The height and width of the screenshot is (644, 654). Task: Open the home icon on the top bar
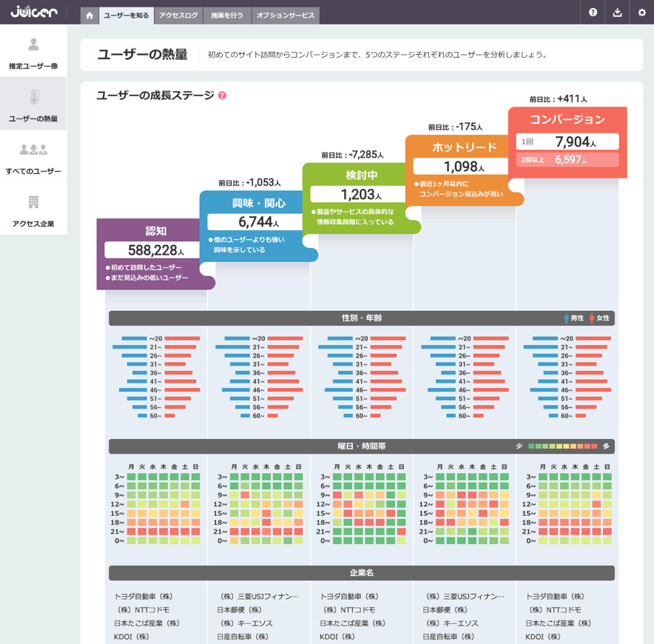90,15
